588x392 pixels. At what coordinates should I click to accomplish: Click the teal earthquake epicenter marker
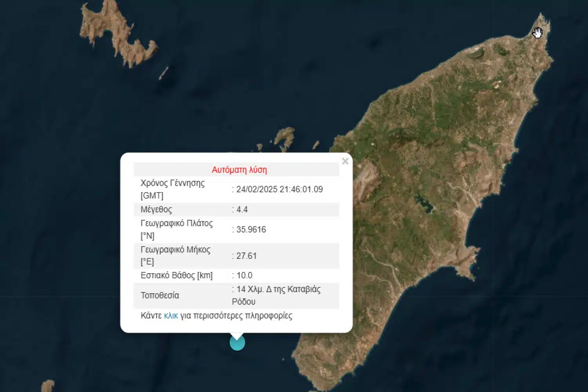coord(237,343)
